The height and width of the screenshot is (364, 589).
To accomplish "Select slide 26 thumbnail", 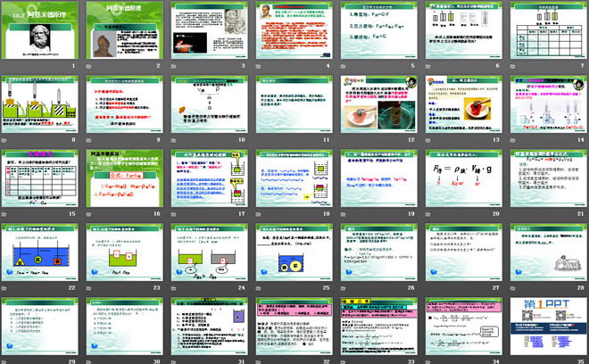I will pos(379,252).
